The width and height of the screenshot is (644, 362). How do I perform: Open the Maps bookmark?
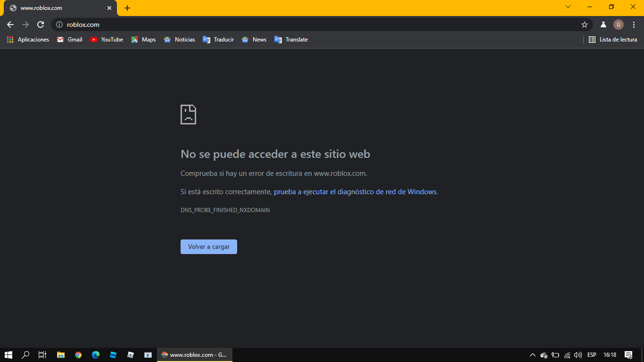pos(143,40)
